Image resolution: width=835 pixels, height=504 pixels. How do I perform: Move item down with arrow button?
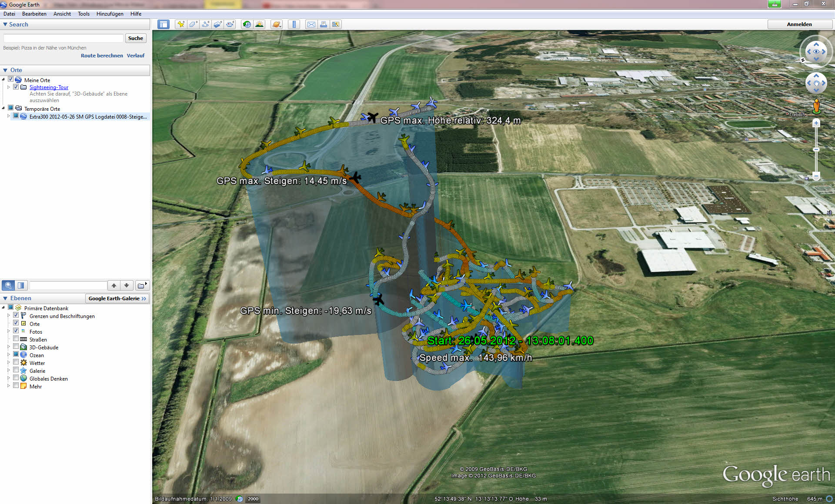(x=127, y=285)
